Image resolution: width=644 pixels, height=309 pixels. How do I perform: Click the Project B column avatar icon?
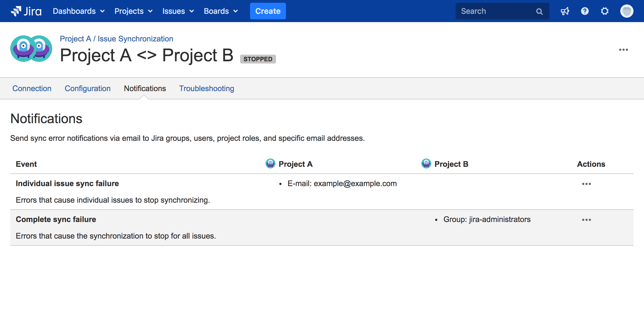click(426, 163)
